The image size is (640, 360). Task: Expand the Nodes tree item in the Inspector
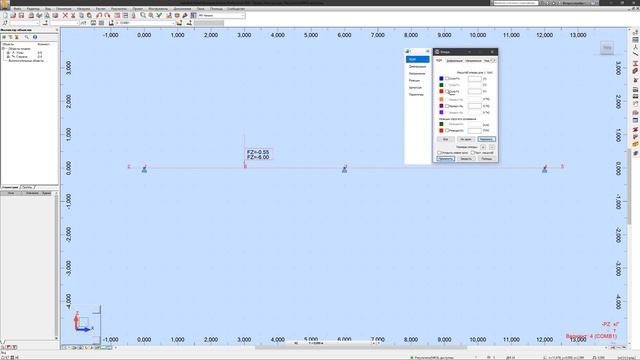(x=8, y=53)
